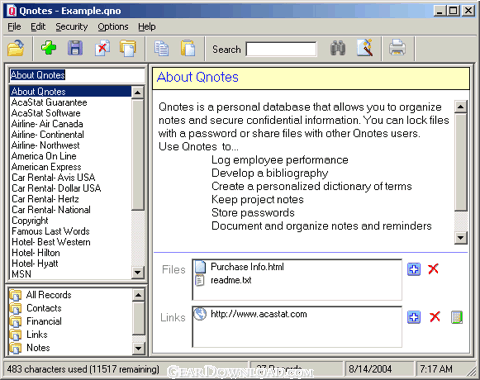
Task: Click the note body text area
Action: pos(304,173)
